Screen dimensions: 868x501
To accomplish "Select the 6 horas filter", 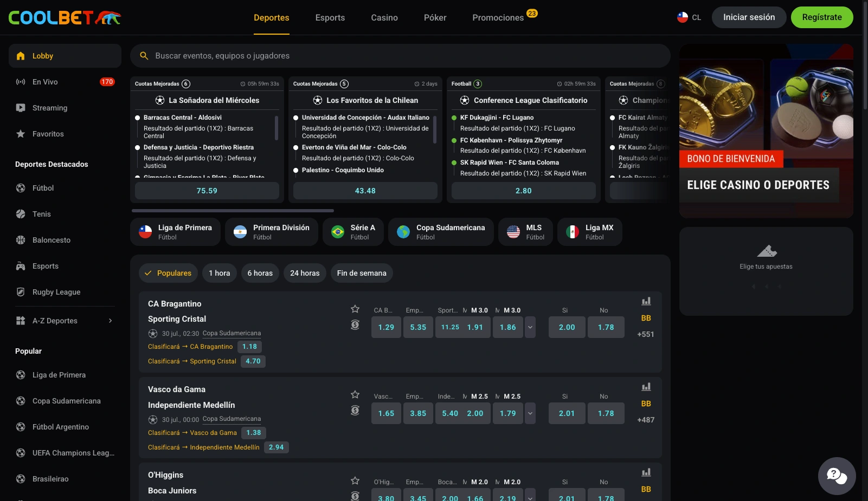I will click(260, 273).
